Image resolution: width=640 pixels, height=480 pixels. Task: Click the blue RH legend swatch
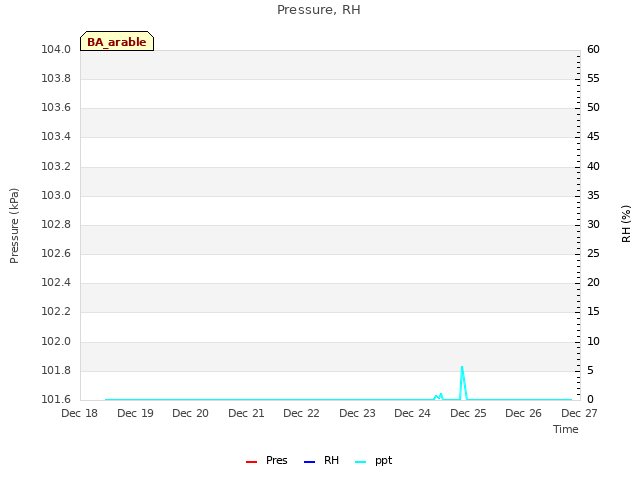[309, 462]
